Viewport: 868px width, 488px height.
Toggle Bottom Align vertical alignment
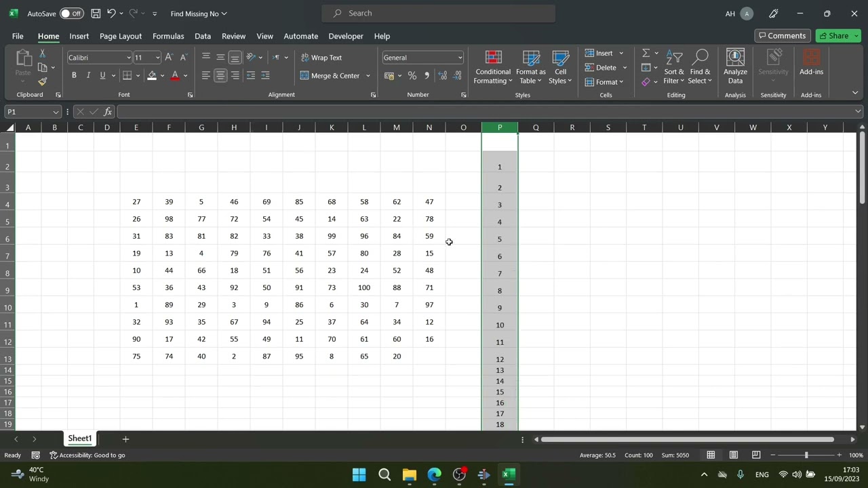[235, 58]
